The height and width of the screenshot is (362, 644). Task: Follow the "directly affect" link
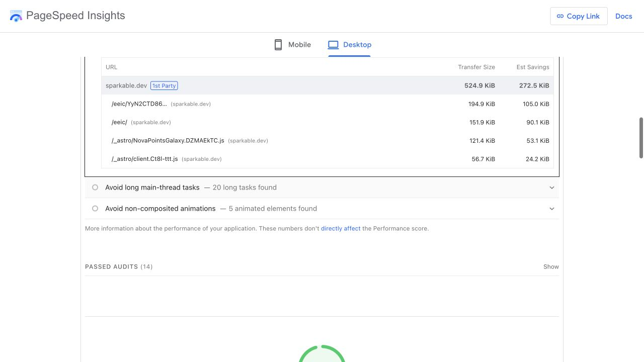(341, 228)
